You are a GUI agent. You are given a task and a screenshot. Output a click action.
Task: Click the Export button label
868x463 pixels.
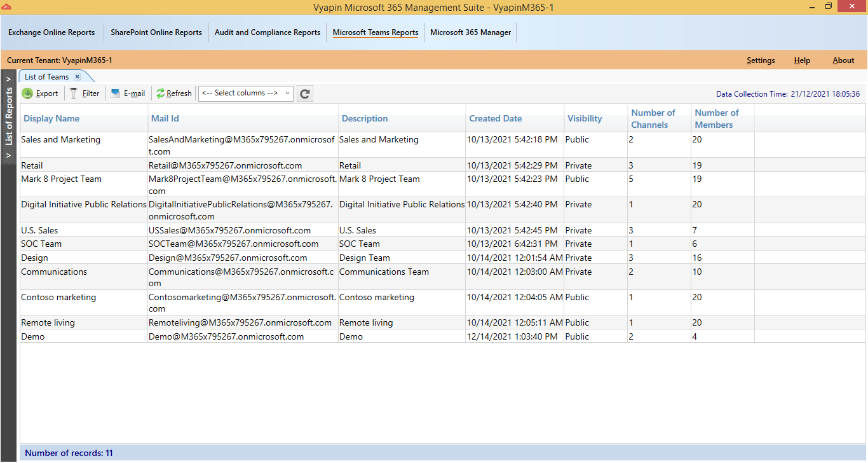coord(47,93)
